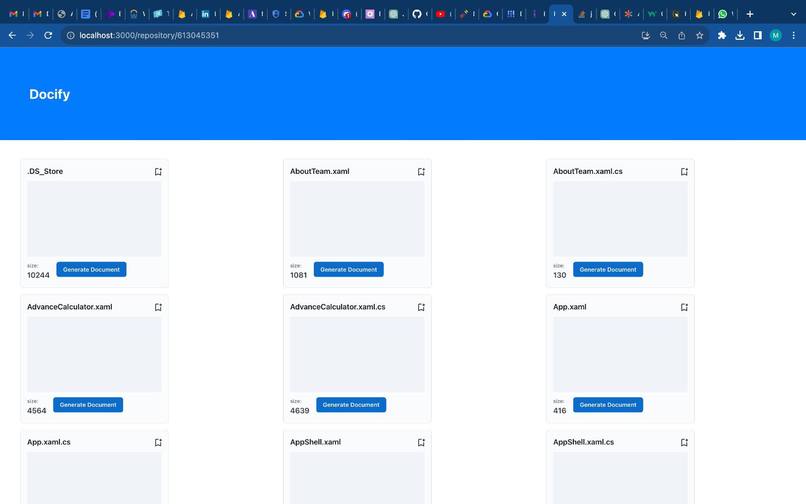Switch to the GitHub tab

[419, 14]
